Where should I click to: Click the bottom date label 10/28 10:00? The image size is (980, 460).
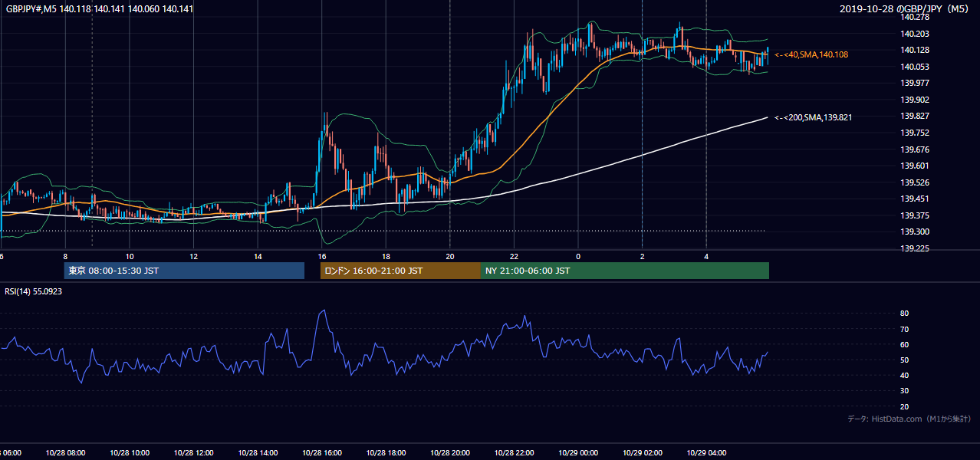tap(130, 453)
